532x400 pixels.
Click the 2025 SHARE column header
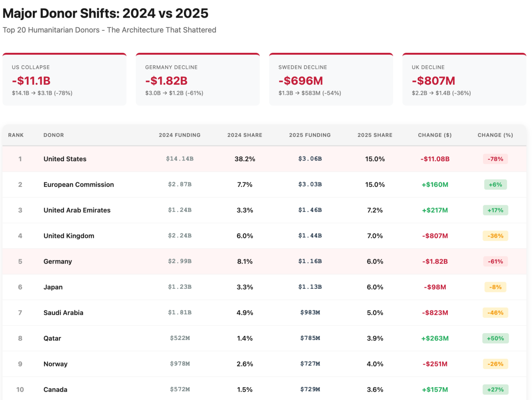(375, 135)
